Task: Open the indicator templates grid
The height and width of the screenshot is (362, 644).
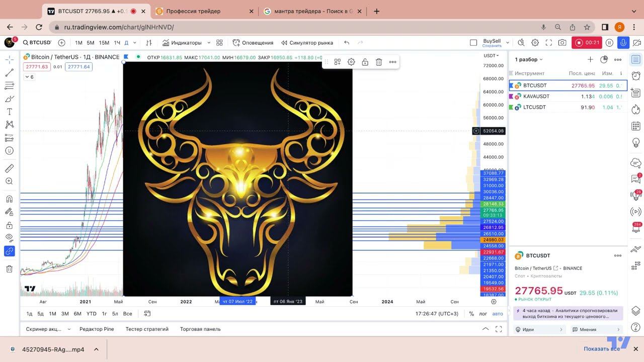Action: 219,43
